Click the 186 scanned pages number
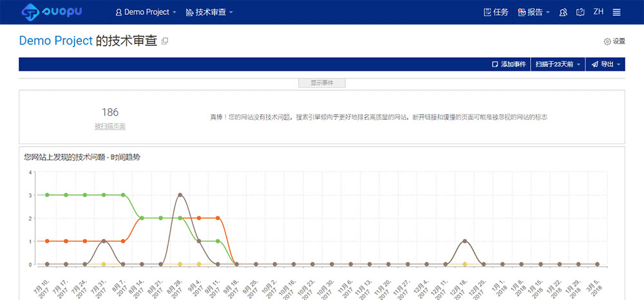 (x=110, y=112)
